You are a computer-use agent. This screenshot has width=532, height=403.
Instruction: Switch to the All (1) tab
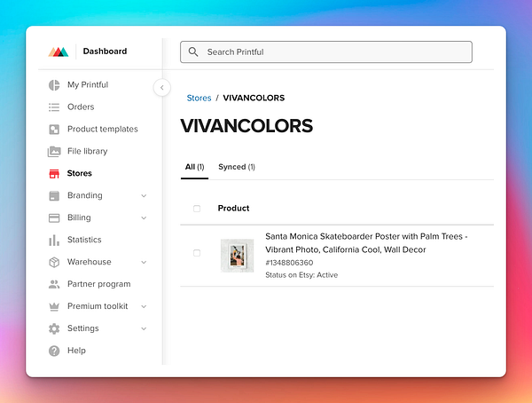coord(194,167)
